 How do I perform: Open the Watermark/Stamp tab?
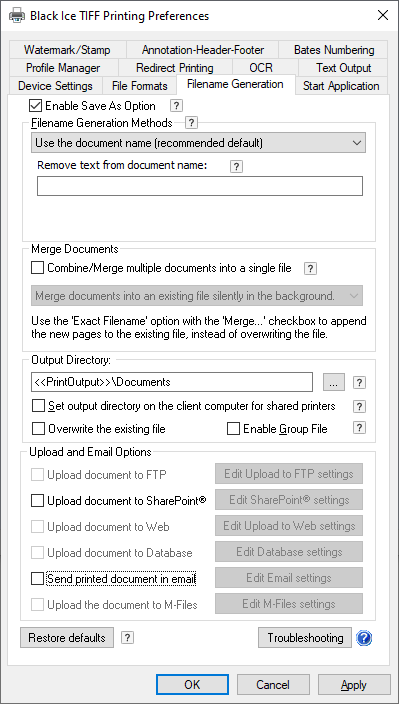(x=67, y=49)
